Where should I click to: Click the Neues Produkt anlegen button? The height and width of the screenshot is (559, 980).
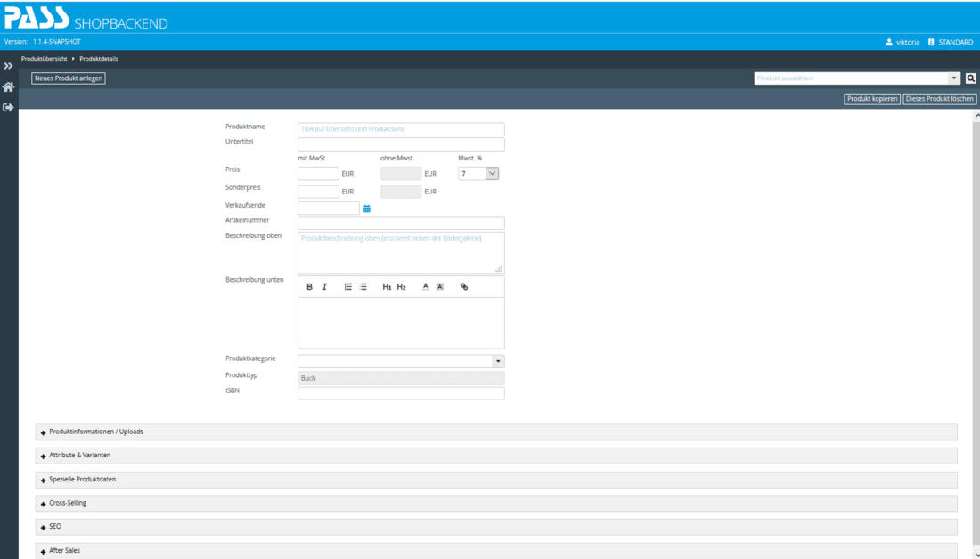click(68, 78)
